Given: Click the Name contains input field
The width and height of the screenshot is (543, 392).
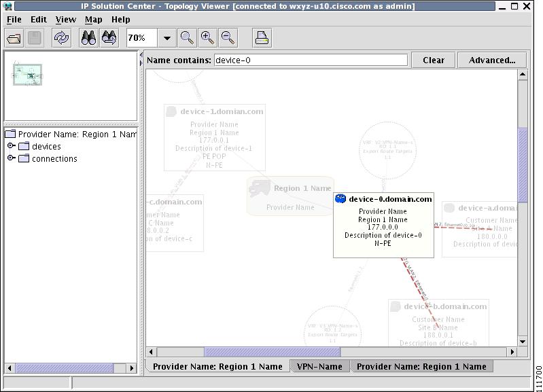Looking at the screenshot, I should click(311, 60).
